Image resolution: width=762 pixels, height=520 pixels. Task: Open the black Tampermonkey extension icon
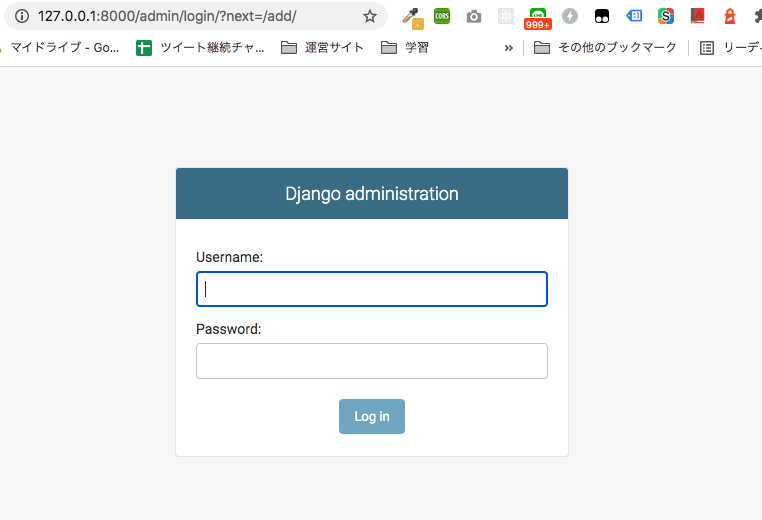(x=602, y=17)
